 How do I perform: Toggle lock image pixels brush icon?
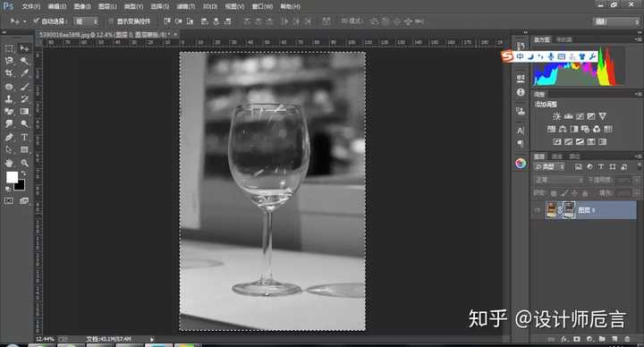[564, 193]
